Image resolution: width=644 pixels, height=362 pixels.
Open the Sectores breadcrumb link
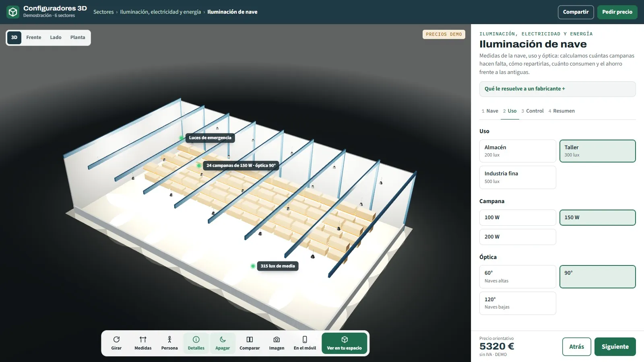pyautogui.click(x=103, y=12)
